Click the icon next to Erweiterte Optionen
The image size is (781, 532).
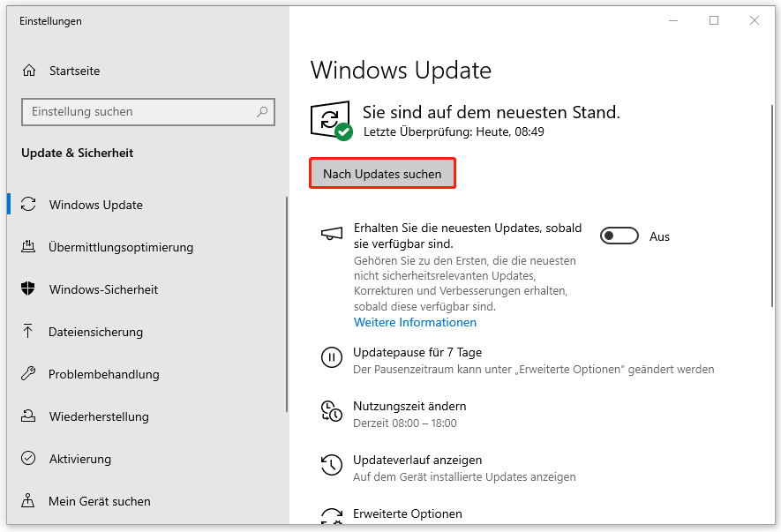pos(332,516)
